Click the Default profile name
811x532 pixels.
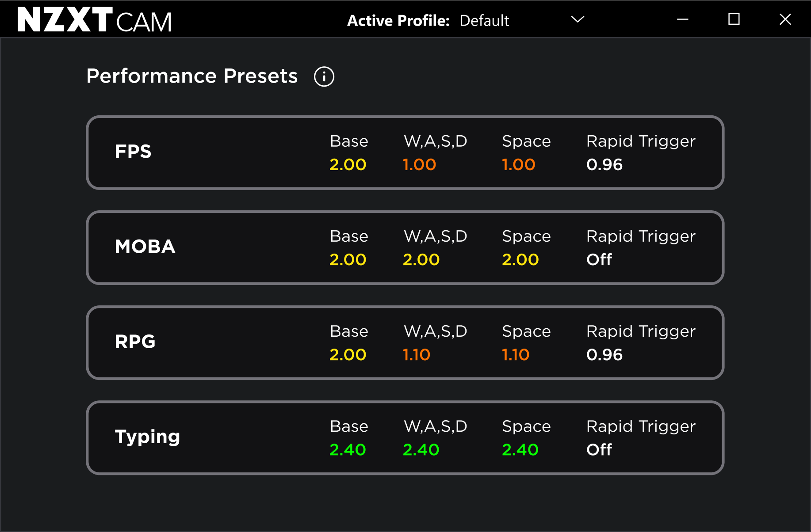(x=484, y=21)
